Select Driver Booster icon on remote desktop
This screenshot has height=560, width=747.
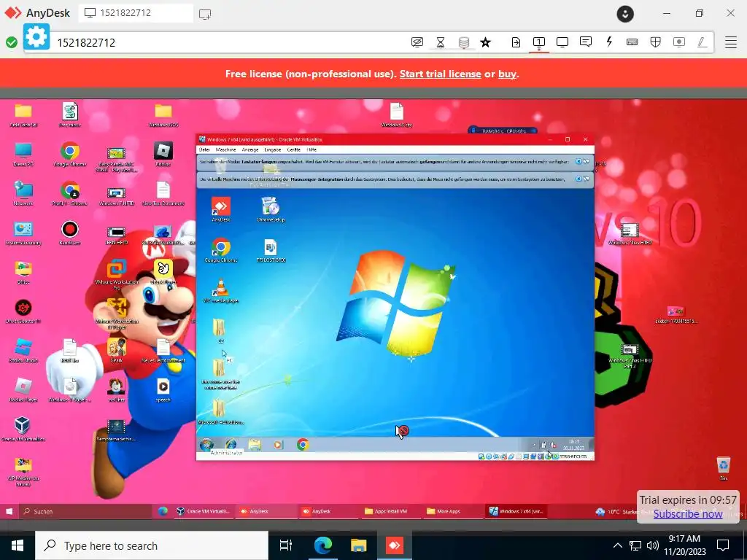[23, 312]
